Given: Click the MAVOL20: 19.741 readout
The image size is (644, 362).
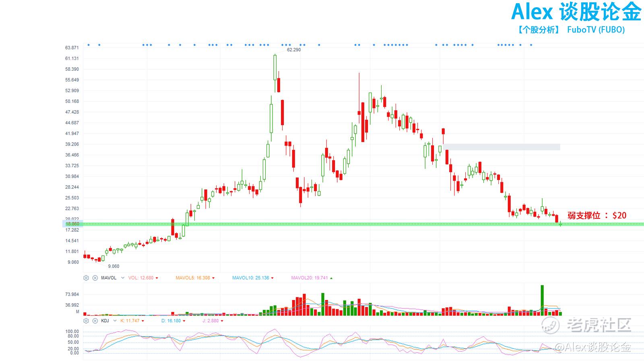Looking at the screenshot, I should coord(310,278).
